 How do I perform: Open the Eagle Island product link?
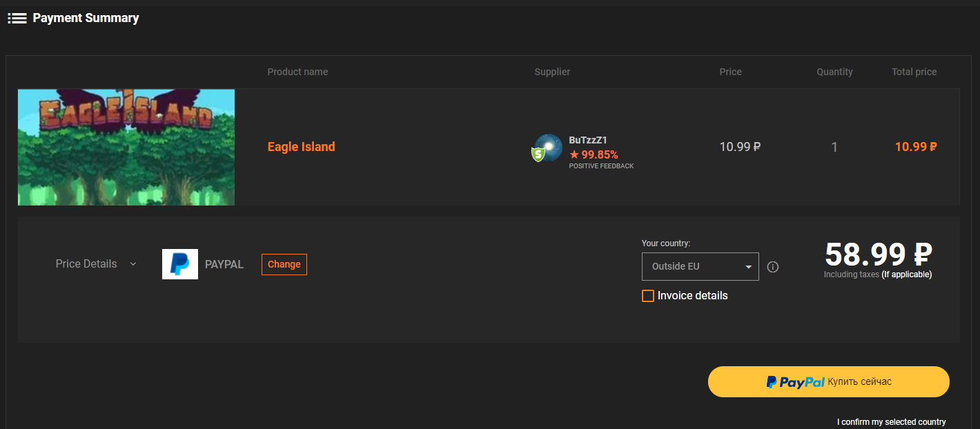point(302,147)
